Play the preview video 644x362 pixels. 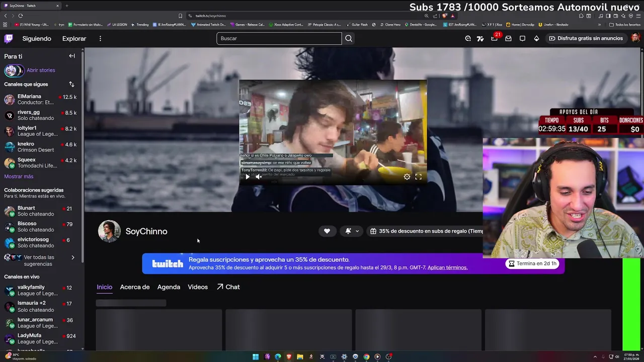247,176
